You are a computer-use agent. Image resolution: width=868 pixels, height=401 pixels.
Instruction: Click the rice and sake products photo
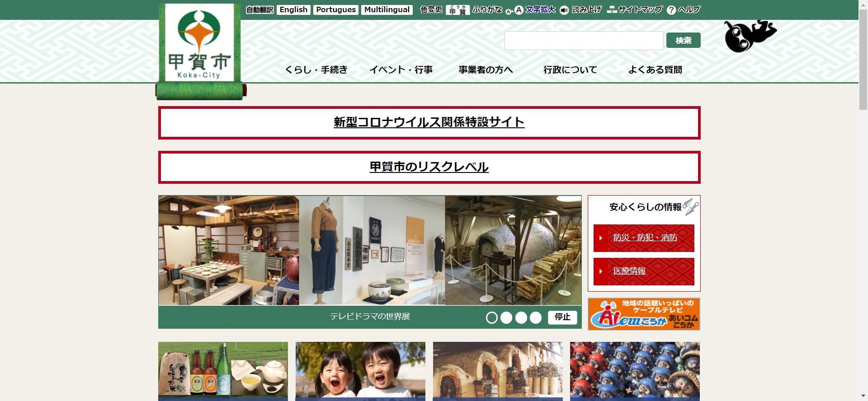[223, 371]
